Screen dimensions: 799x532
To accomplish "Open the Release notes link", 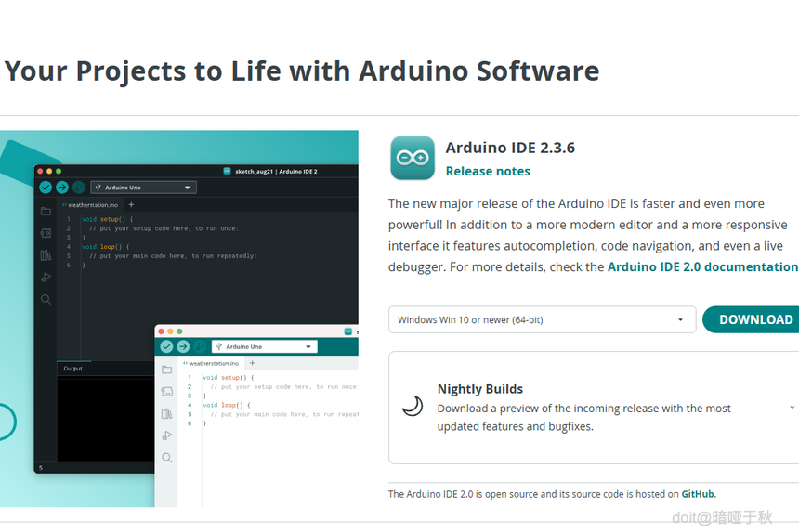I will (488, 171).
